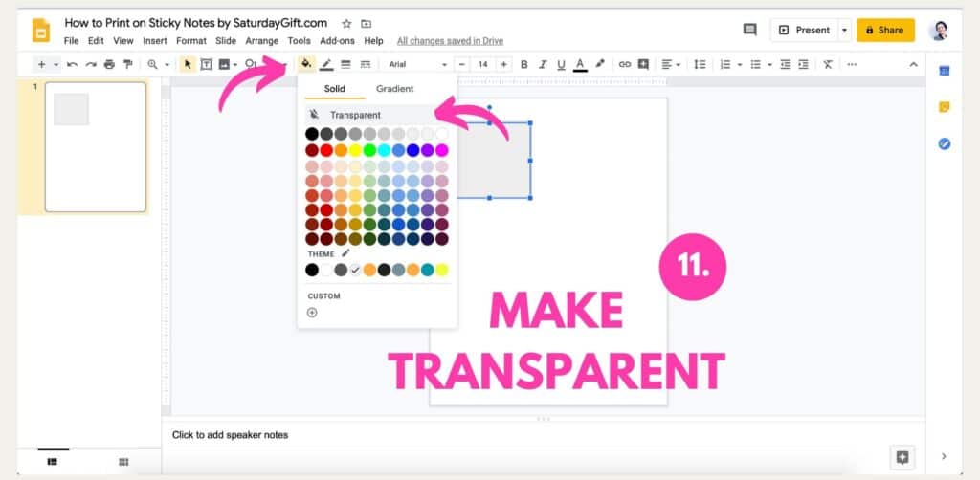Decrease indent of the text
Image resolution: width=980 pixels, height=480 pixels.
pyautogui.click(x=785, y=64)
